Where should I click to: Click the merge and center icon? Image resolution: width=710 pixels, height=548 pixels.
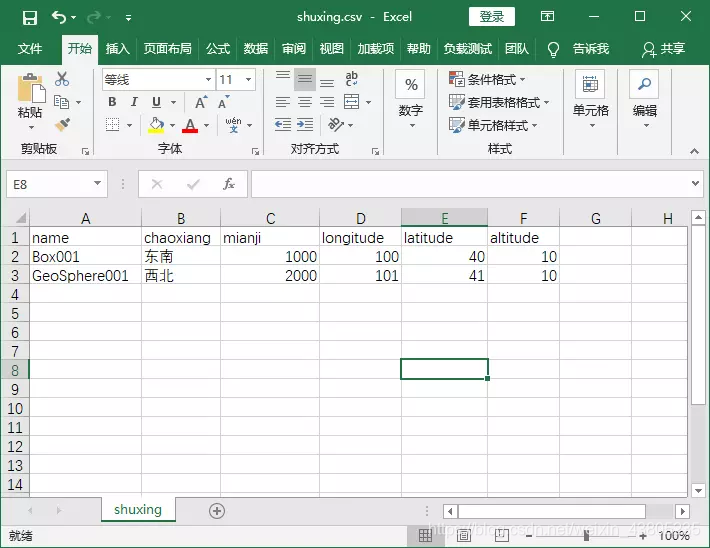coord(352,102)
